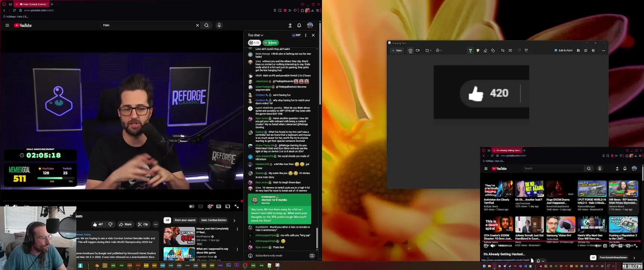This screenshot has width=644, height=270.
Task: Click Edit in Paint button
Action: click(563, 50)
